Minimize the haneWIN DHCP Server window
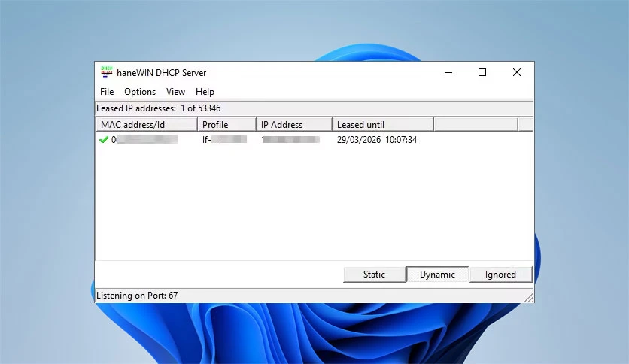 (448, 72)
